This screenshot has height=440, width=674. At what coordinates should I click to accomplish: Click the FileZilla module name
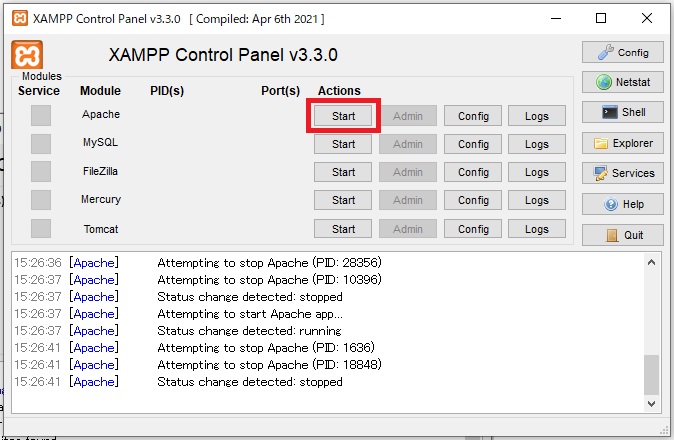100,171
